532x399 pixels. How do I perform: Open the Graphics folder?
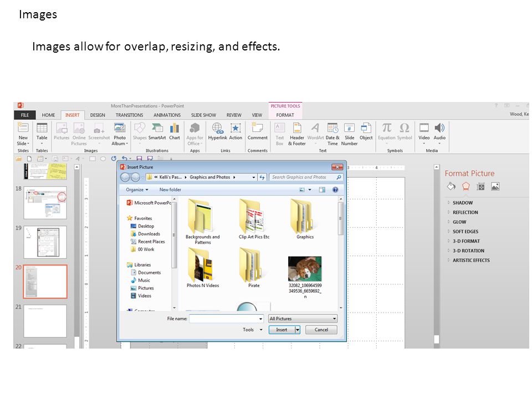coord(305,219)
